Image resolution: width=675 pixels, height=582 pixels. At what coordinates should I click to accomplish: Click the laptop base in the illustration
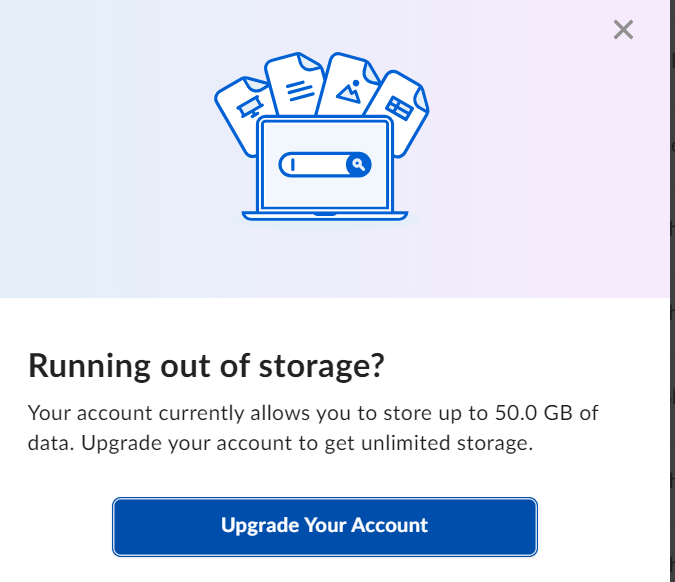pos(325,216)
